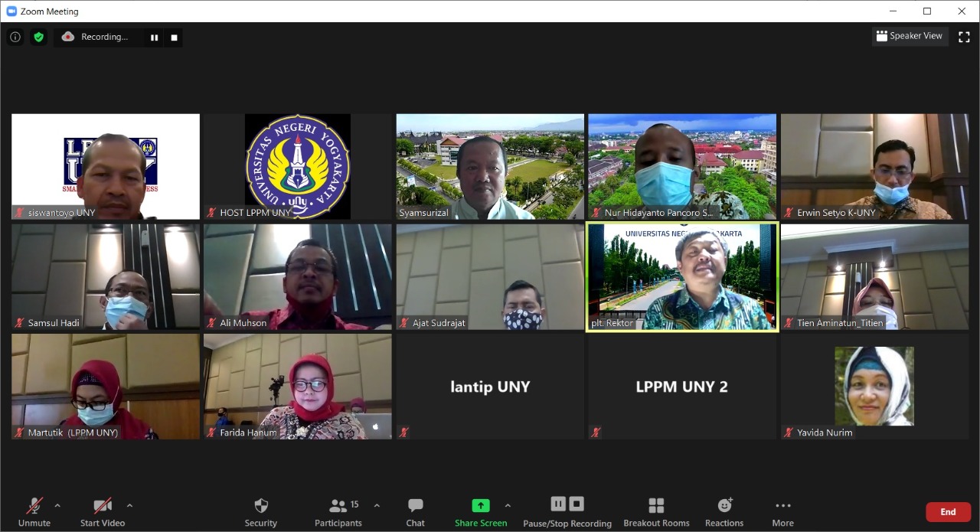Stop recording from the top bar

[174, 37]
